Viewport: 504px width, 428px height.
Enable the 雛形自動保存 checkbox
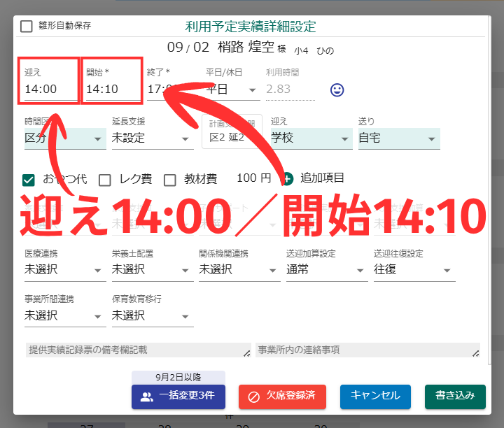click(x=27, y=27)
